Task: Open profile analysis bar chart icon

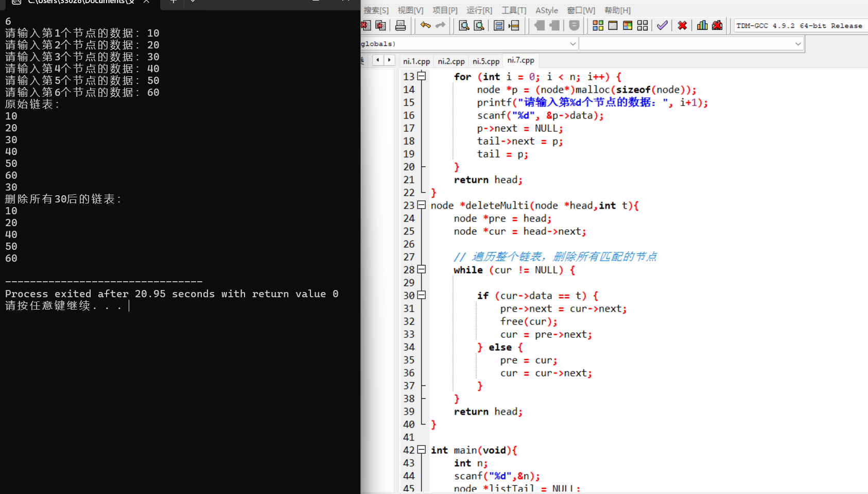Action: point(702,25)
